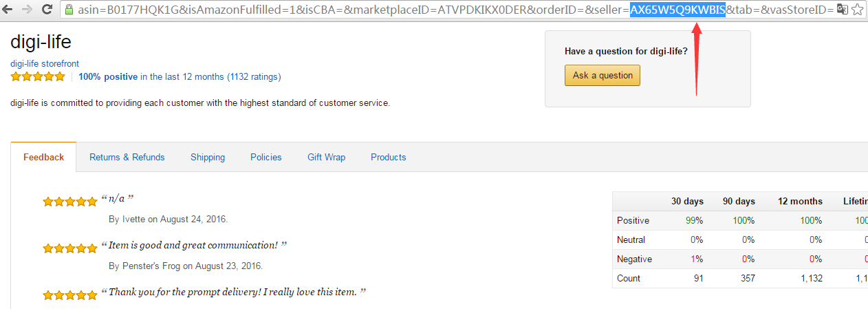The width and height of the screenshot is (868, 309).
Task: Select the Feedback tab
Action: tap(43, 157)
